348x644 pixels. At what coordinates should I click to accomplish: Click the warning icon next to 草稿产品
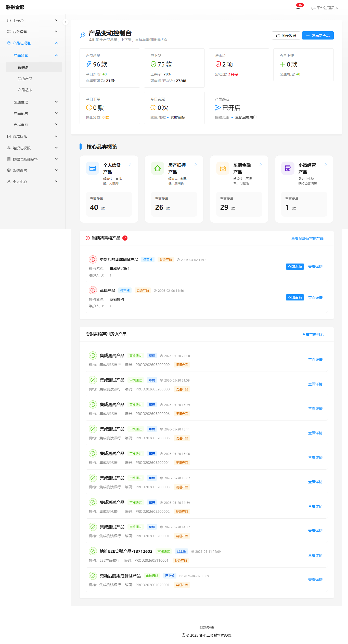click(93, 290)
